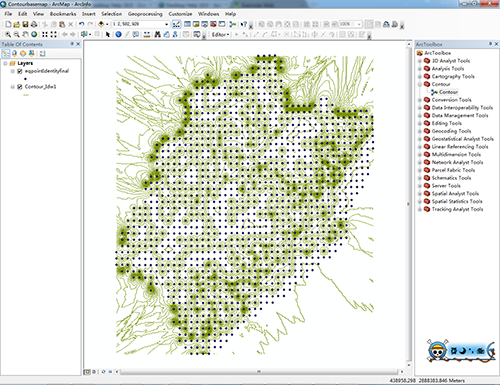Open the Help menu

pos(230,14)
